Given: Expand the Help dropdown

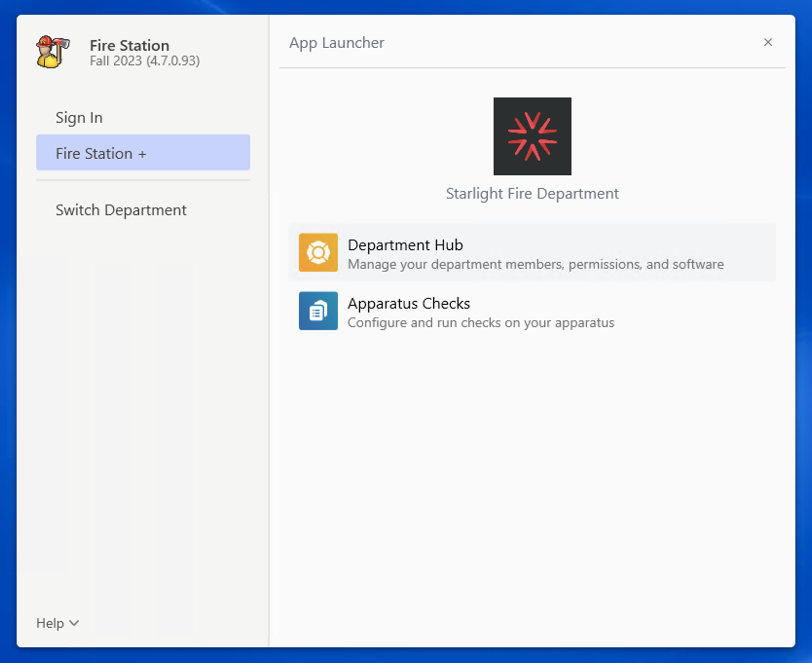Looking at the screenshot, I should click(57, 623).
